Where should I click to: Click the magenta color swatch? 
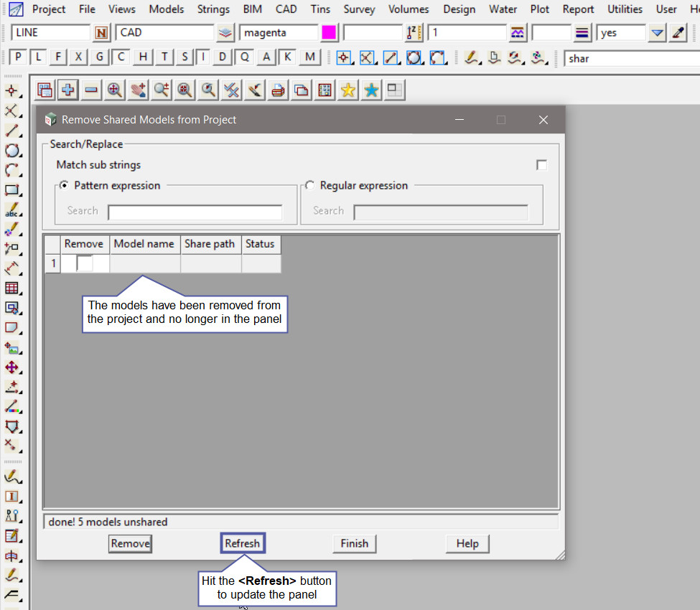[x=329, y=33]
